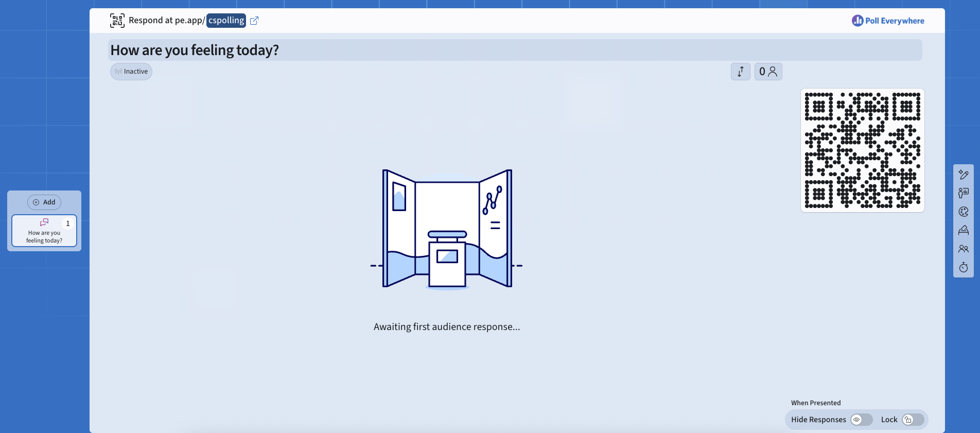Screen dimensions: 980x433
Task: Click the QR code image
Action: coord(862,150)
